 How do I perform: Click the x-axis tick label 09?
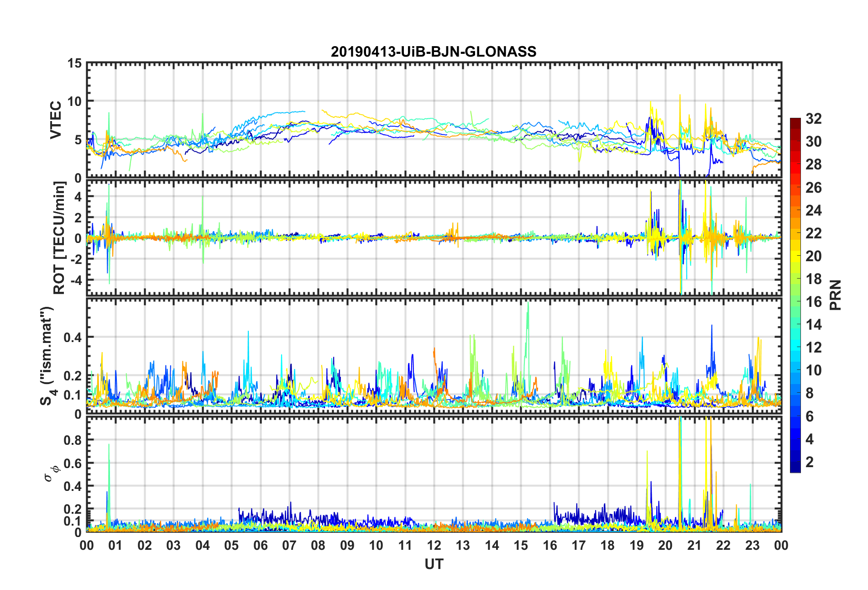point(347,545)
